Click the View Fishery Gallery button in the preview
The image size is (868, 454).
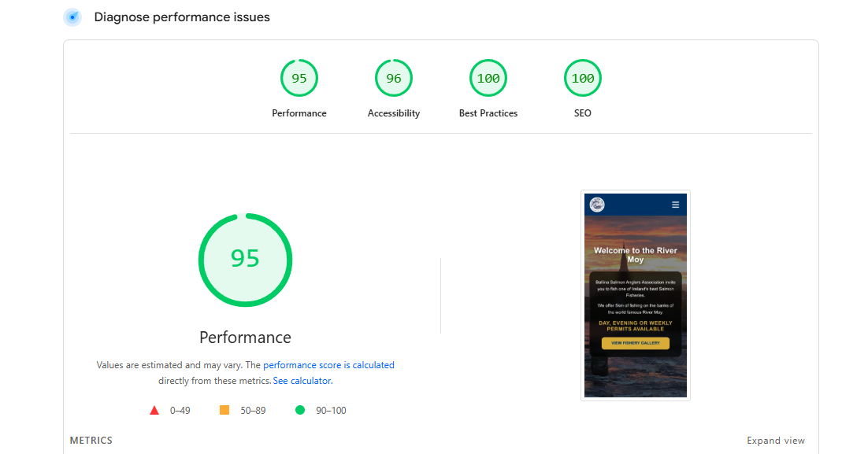[x=636, y=343]
